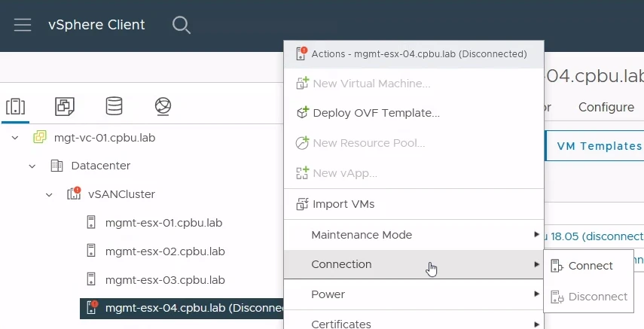Choose Import VMs from context menu
The width and height of the screenshot is (644, 329).
(414, 204)
